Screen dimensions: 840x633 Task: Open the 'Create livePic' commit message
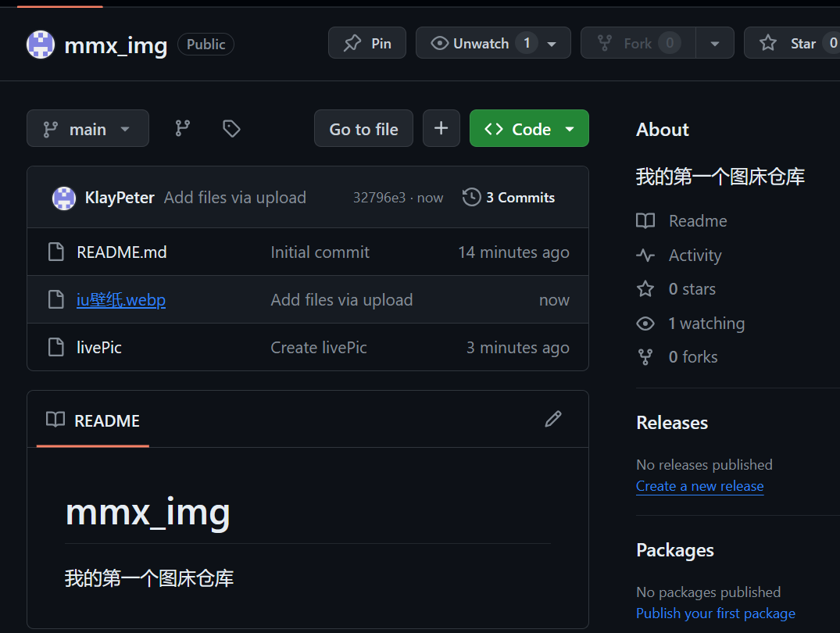pos(319,347)
